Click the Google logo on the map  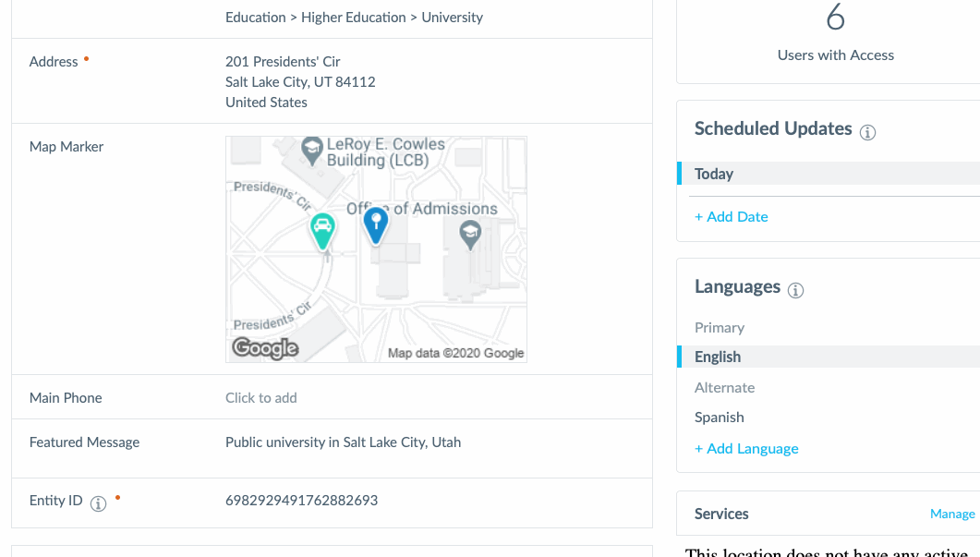(265, 347)
